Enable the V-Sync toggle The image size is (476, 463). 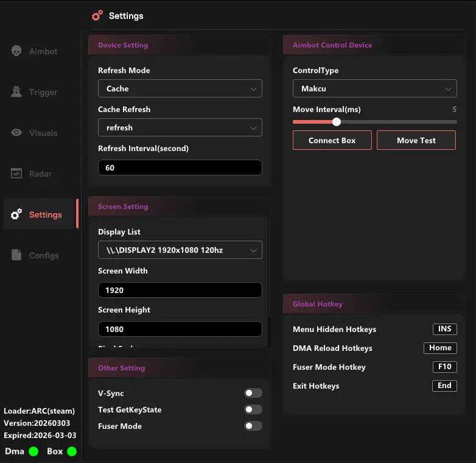click(253, 394)
